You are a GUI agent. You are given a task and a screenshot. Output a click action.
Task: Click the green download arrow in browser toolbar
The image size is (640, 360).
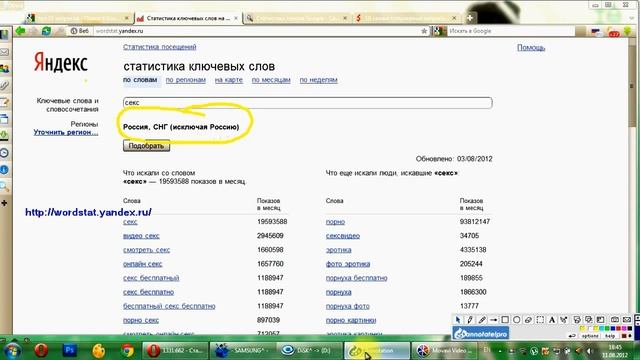click(627, 31)
